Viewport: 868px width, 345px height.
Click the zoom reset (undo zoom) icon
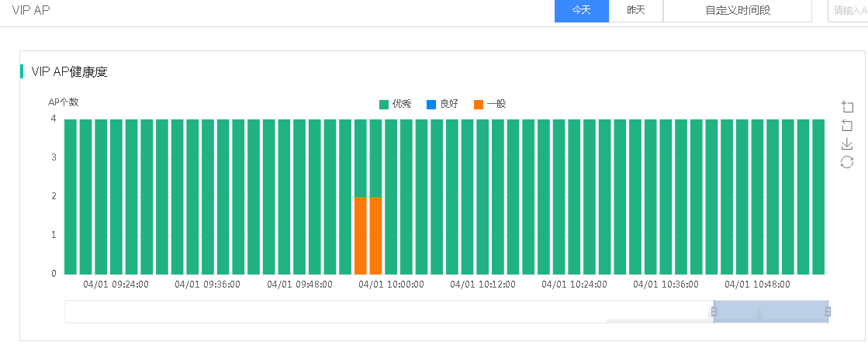pyautogui.click(x=847, y=126)
